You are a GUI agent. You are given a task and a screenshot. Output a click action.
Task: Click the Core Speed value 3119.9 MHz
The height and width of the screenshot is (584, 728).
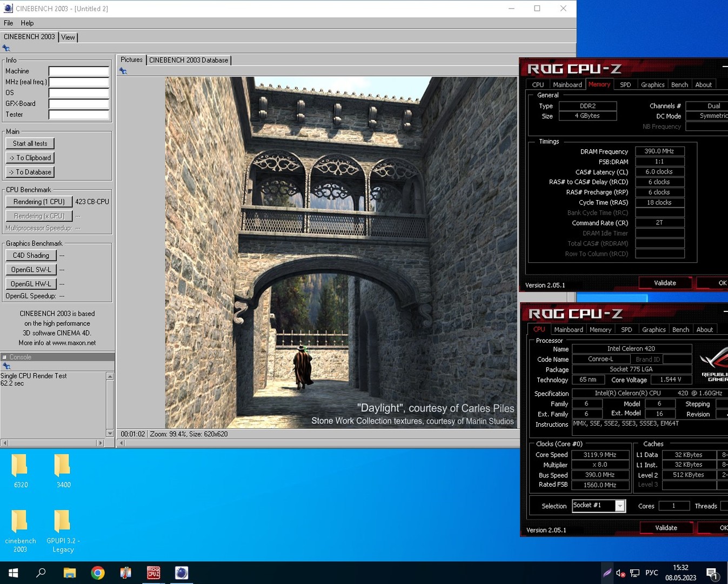[600, 455]
